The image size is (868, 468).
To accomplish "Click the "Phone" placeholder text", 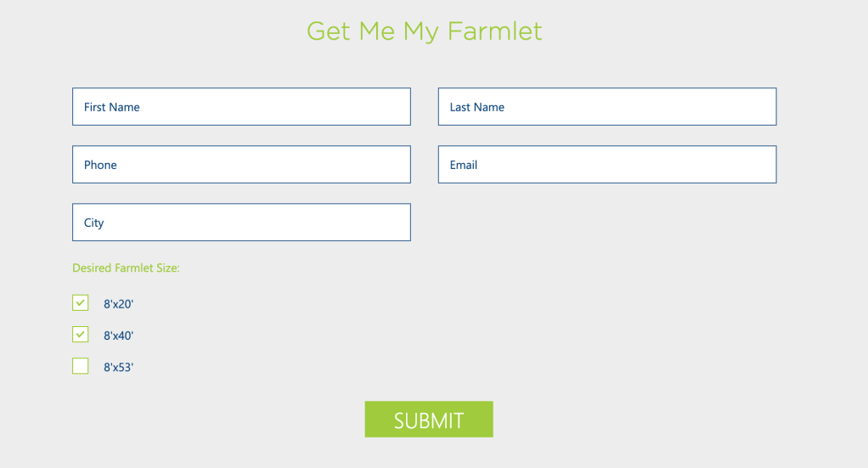I will point(100,165).
